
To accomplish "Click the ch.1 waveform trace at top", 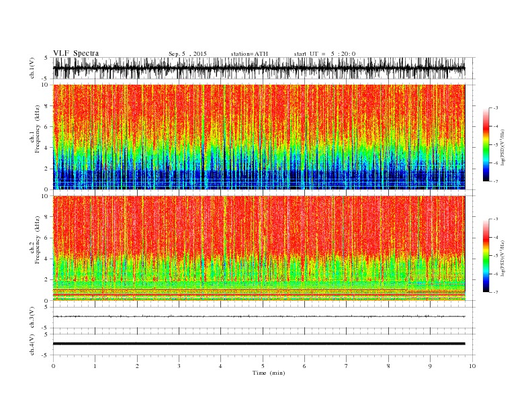I will tap(259, 68).
